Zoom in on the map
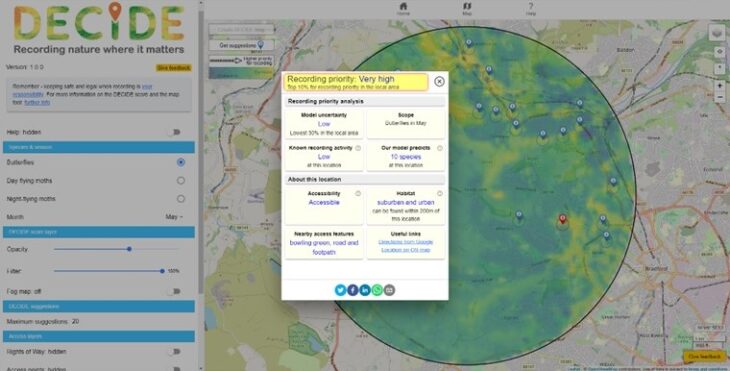730x371 pixels. coord(720,86)
